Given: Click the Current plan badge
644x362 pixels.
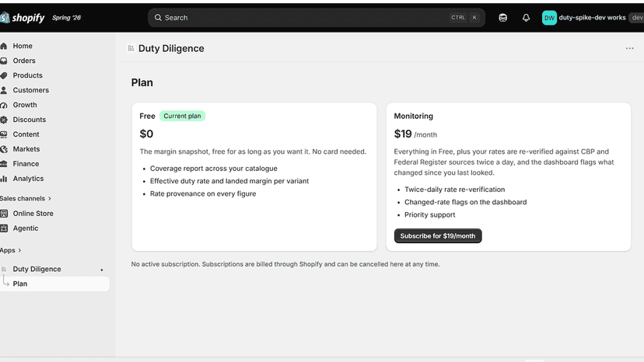Looking at the screenshot, I should click(x=182, y=117).
